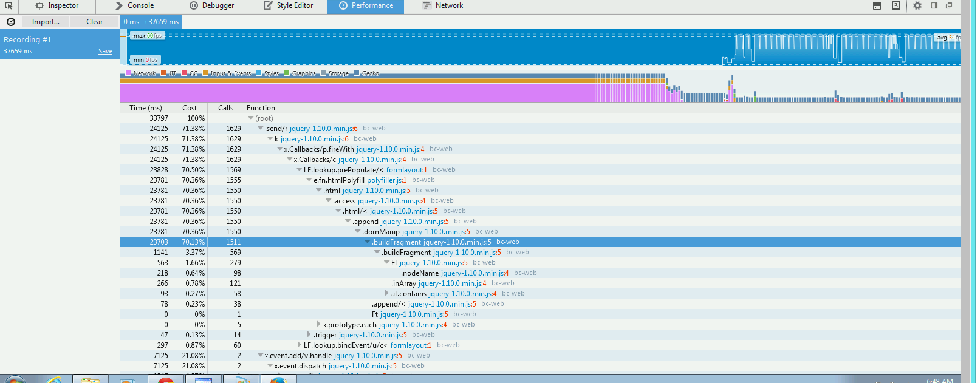Dock the toolbox to the side

click(x=934, y=5)
